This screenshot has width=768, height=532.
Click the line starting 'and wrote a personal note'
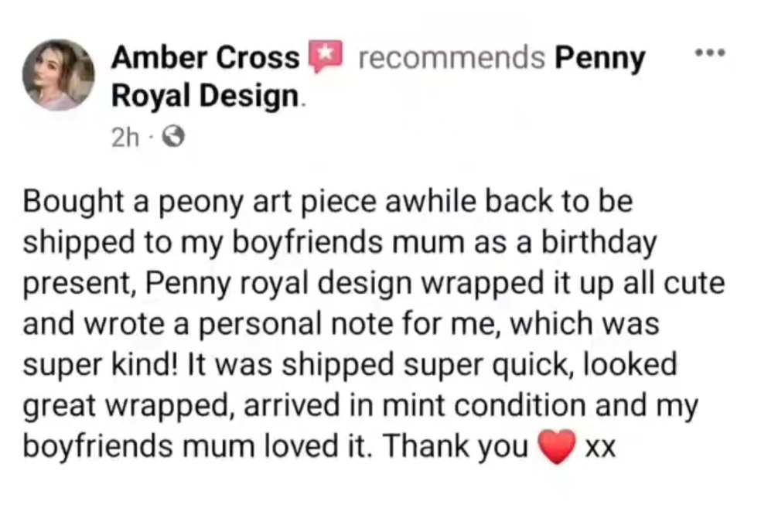tap(340, 324)
